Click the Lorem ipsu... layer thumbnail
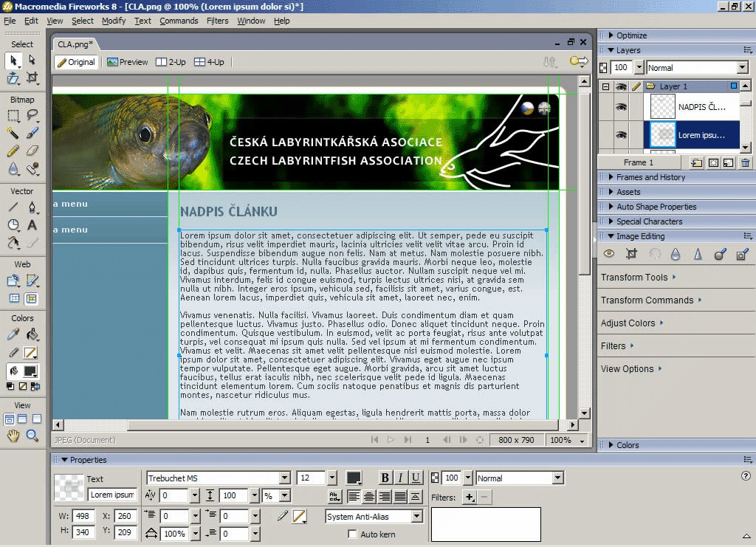 (x=662, y=135)
